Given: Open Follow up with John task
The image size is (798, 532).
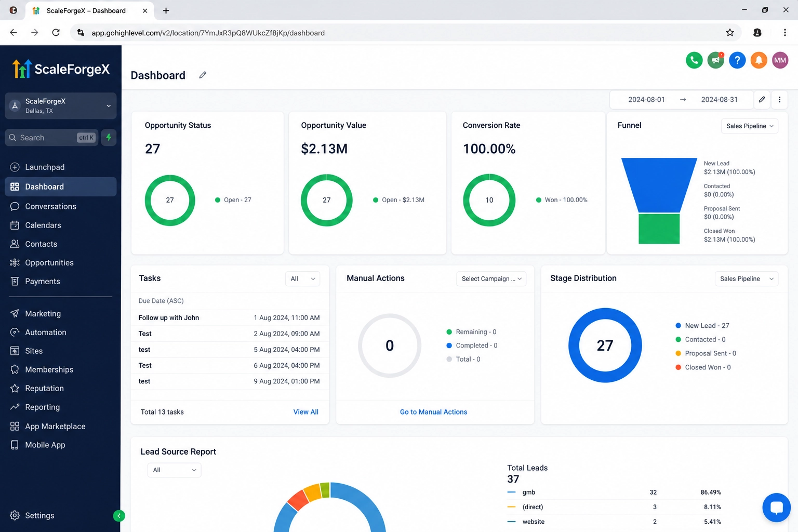Looking at the screenshot, I should point(229,318).
